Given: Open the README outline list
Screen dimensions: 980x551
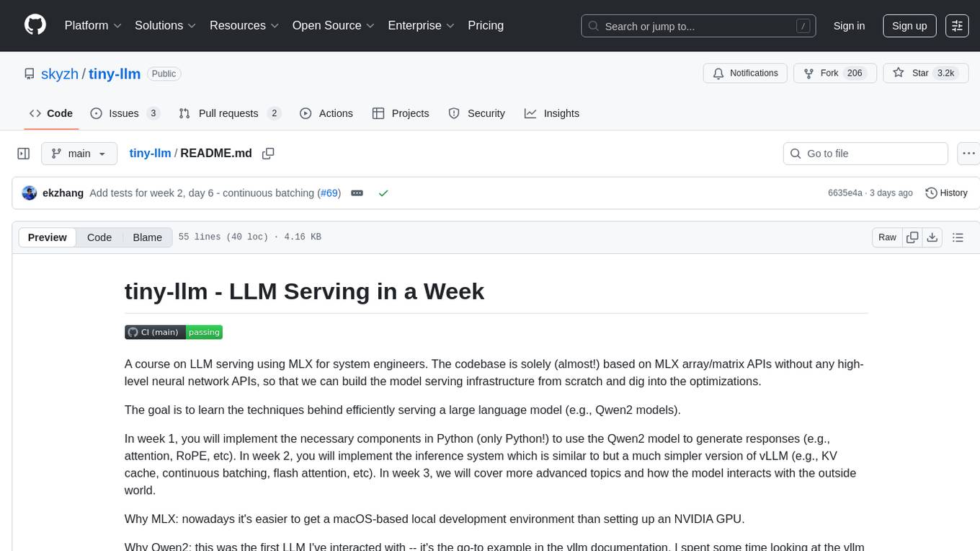Looking at the screenshot, I should (958, 237).
